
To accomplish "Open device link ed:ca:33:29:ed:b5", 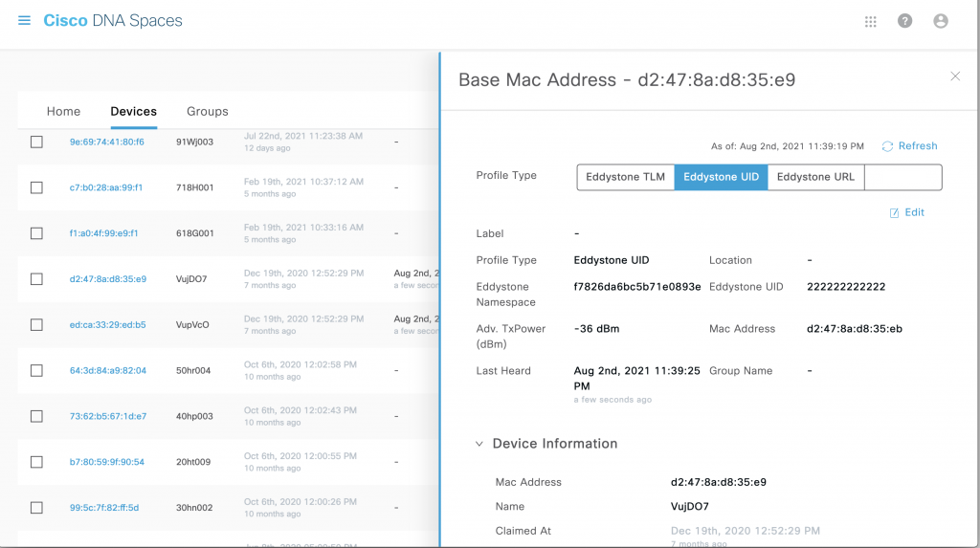I will pos(107,325).
